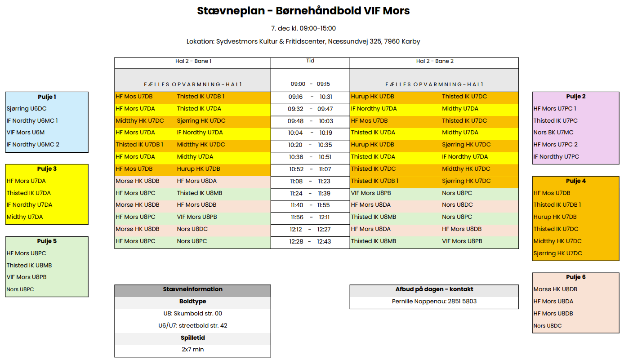The image size is (633, 364).
Task: Click the Stævneplan Børnehåndbold VIF Mors title
Action: 303,11
